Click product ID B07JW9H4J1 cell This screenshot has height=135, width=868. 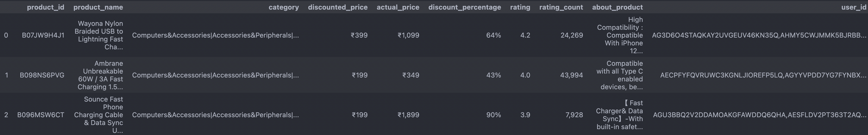(x=43, y=35)
